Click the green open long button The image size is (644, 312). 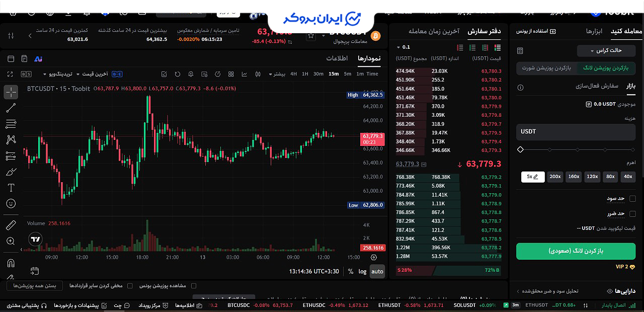tap(576, 251)
